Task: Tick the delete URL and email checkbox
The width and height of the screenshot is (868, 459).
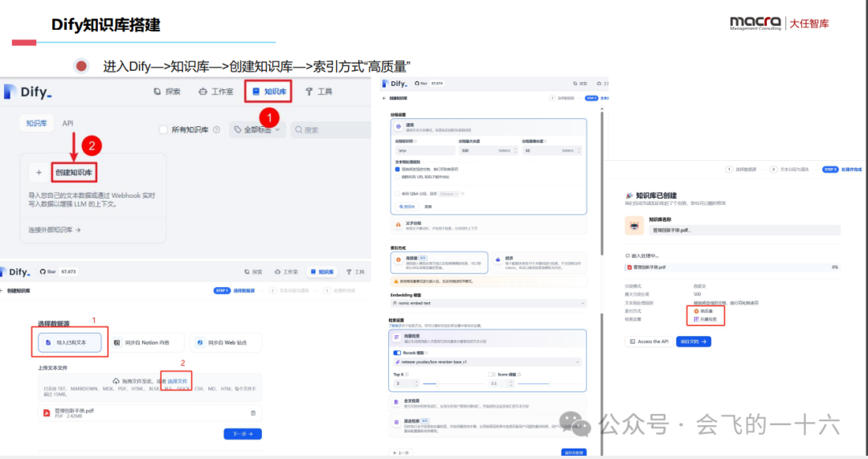Action: (x=398, y=177)
